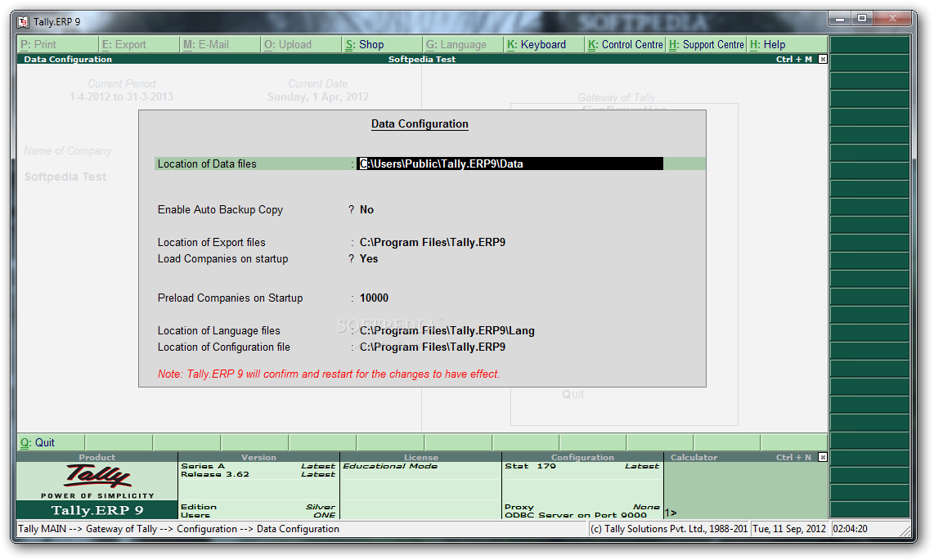Click the faded Softpedia Test company name
Image resolution: width=934 pixels, height=560 pixels.
click(x=65, y=177)
